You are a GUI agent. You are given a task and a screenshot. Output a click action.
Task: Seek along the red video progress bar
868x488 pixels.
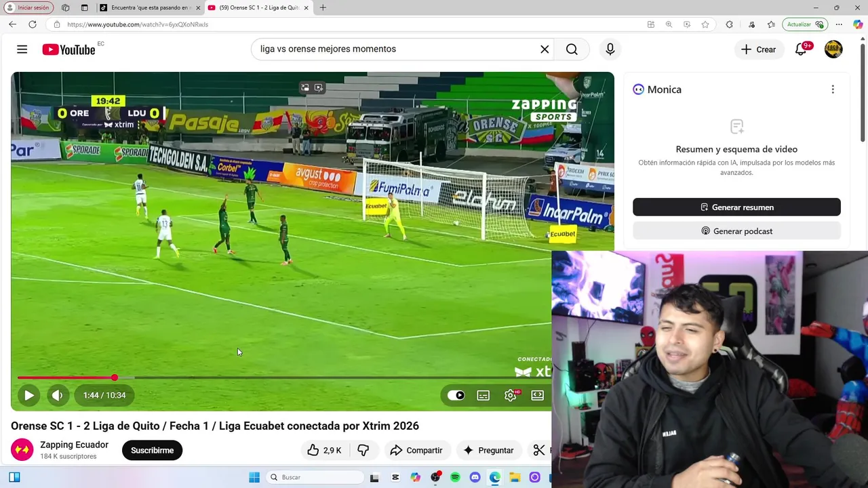pos(66,378)
